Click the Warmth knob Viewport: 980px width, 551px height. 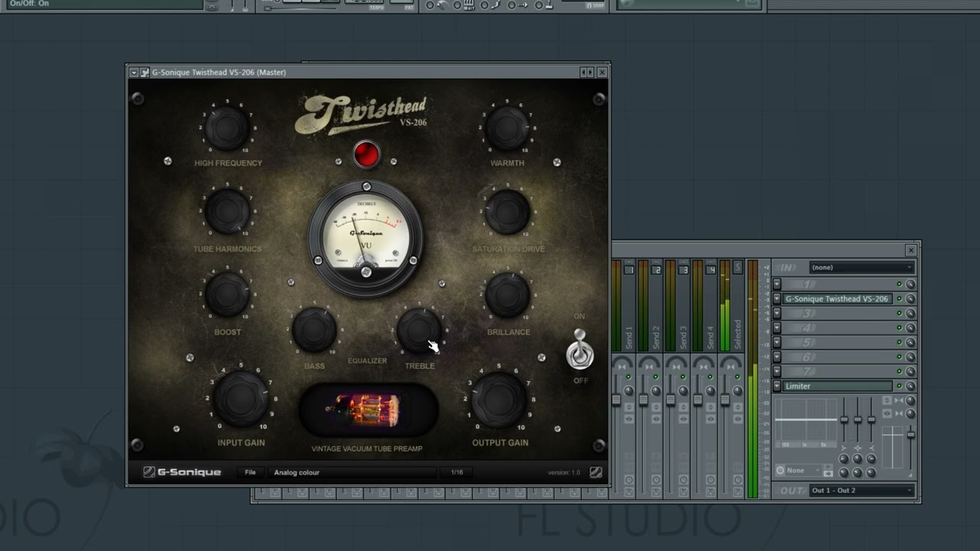point(507,128)
